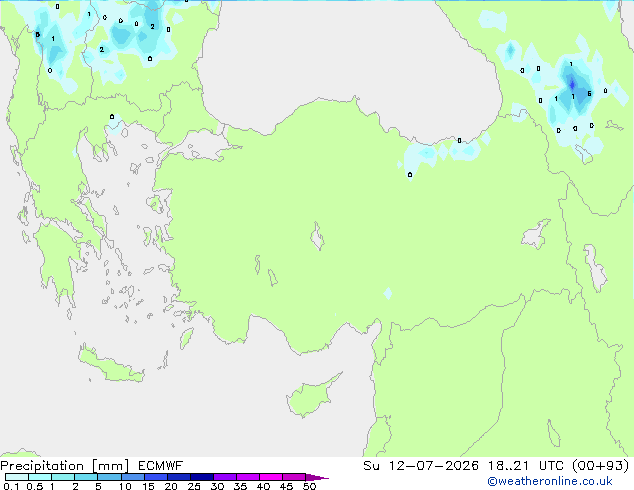Image resolution: width=634 pixels, height=490 pixels.
Task: Select the 25–30 mm navy legend swatch
Action: click(201, 477)
